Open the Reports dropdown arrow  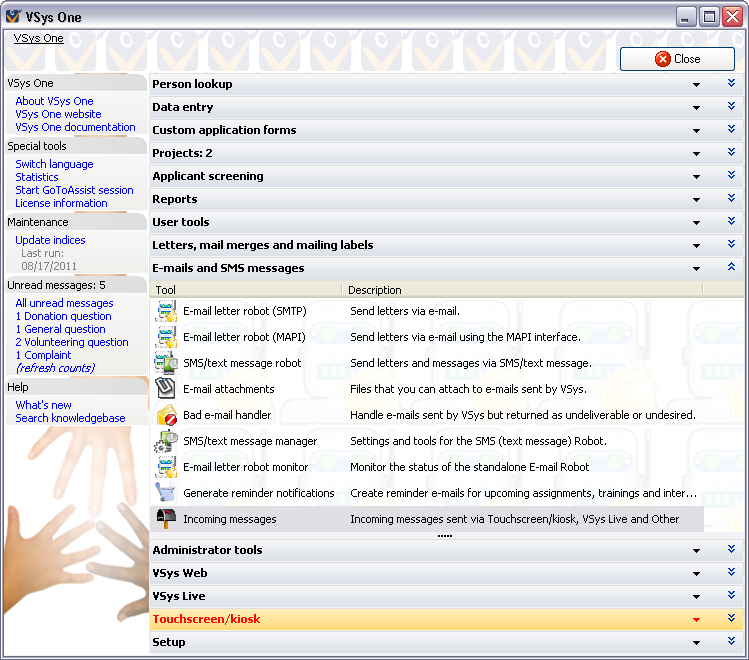click(x=696, y=200)
